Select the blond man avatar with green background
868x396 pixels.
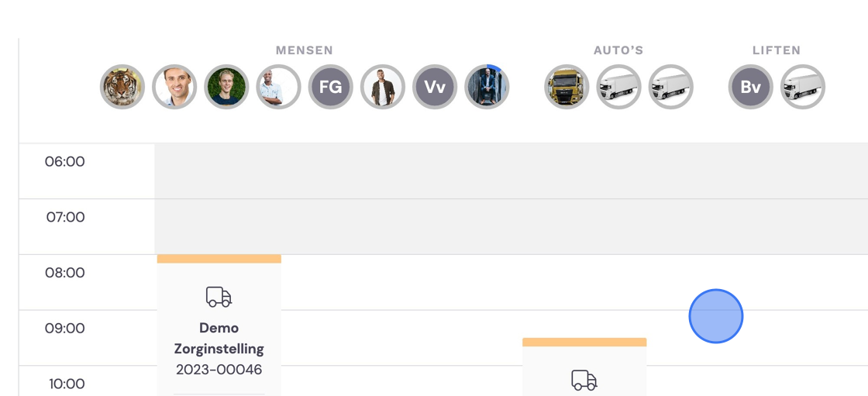[x=226, y=87]
